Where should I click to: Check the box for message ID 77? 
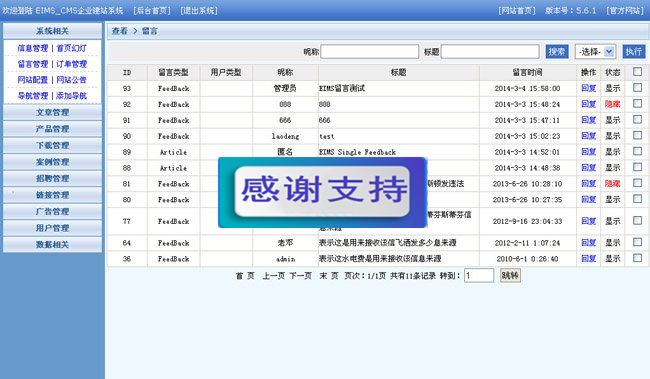tap(638, 221)
